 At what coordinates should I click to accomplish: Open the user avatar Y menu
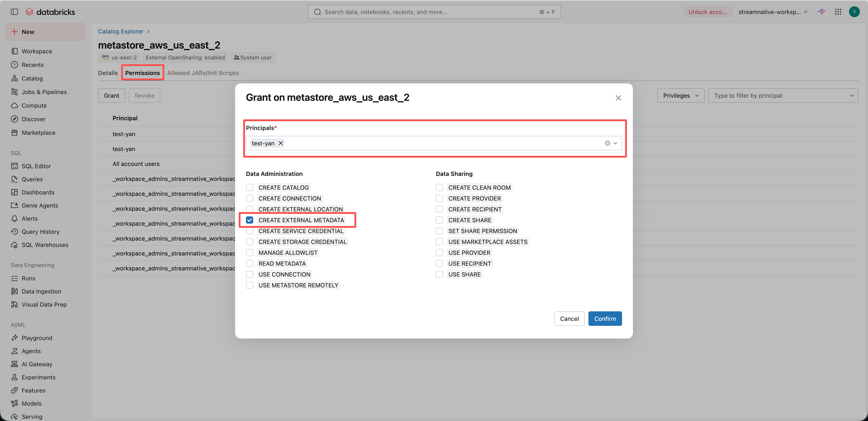coord(854,12)
